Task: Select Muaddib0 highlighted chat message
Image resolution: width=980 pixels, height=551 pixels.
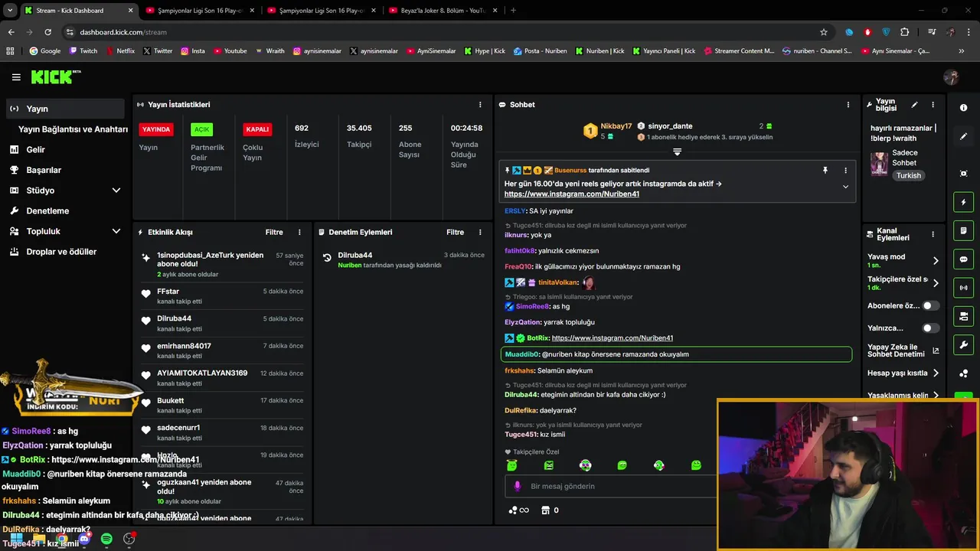Action: point(676,354)
